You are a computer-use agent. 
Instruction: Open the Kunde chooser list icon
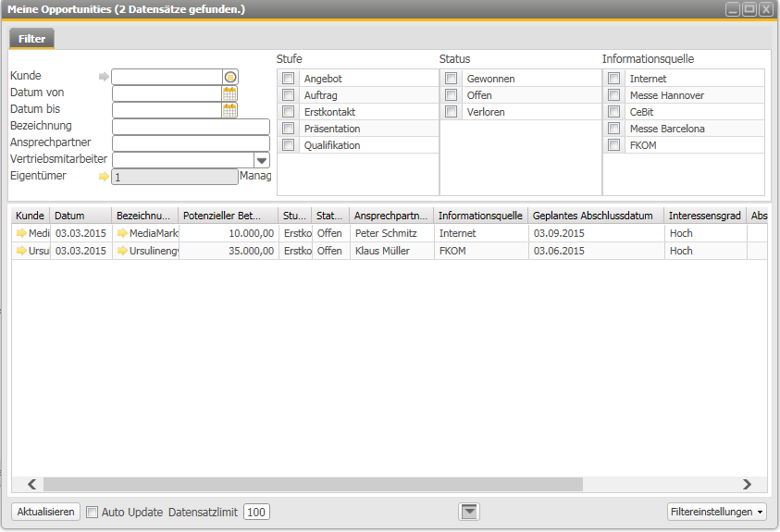229,77
